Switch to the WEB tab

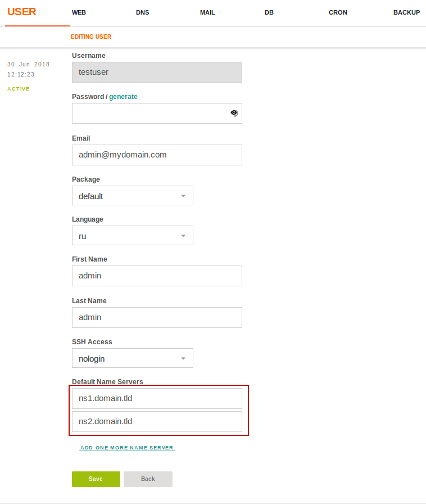[x=79, y=12]
